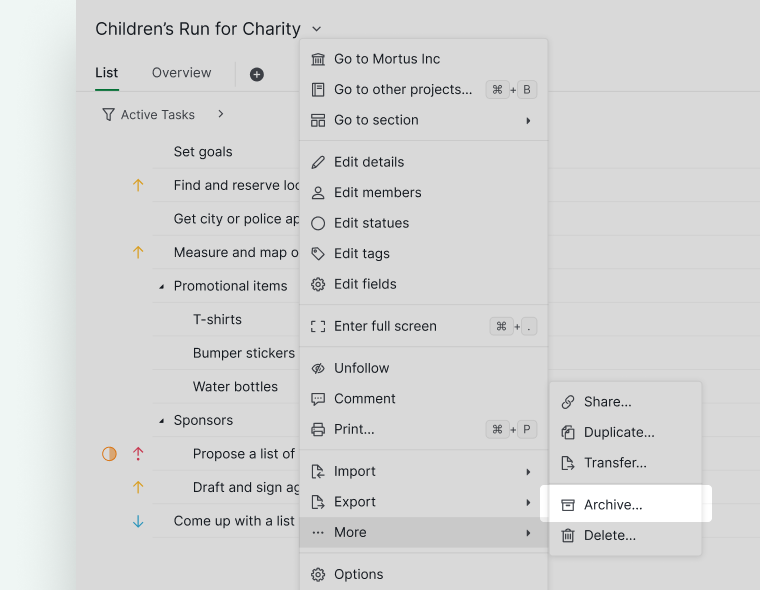Click the printer icon

318,430
